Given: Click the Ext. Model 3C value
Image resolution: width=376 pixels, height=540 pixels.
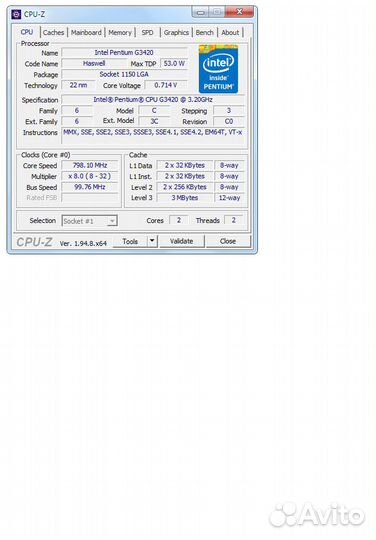Looking at the screenshot, I should coord(154,121).
